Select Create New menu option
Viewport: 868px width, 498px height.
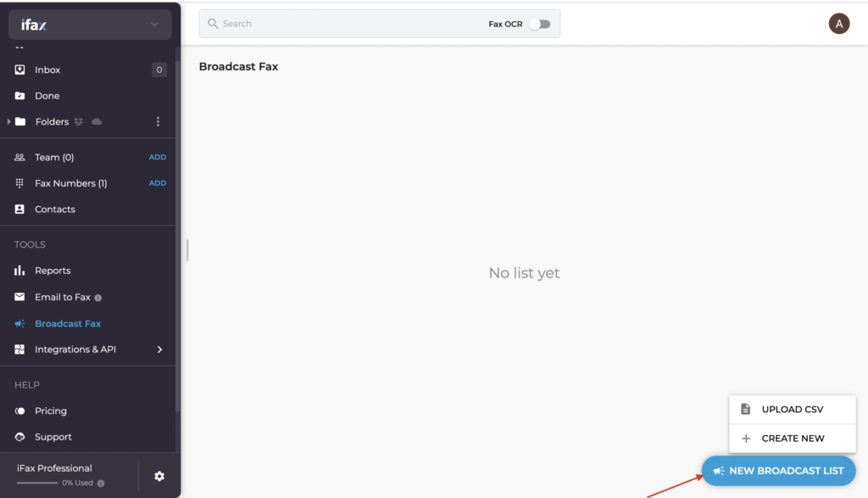793,438
